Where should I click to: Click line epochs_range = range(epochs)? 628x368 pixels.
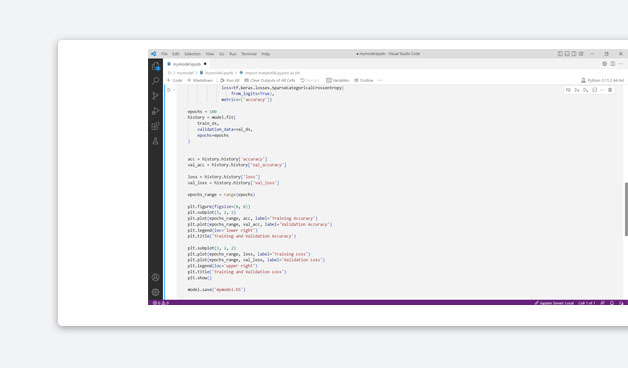point(221,195)
